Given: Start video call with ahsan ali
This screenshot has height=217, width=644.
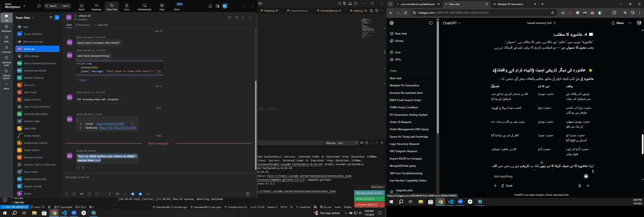Looking at the screenshot, I should point(229,17).
